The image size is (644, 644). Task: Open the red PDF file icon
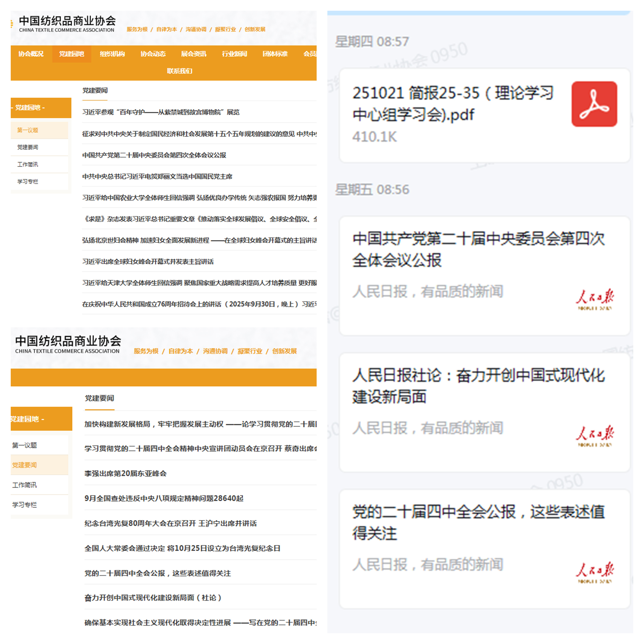(594, 104)
